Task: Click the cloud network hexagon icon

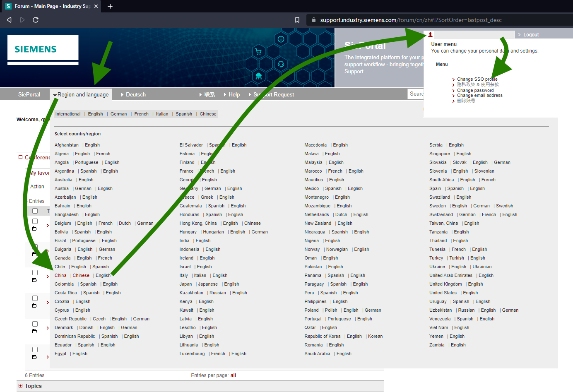Action: (x=259, y=76)
